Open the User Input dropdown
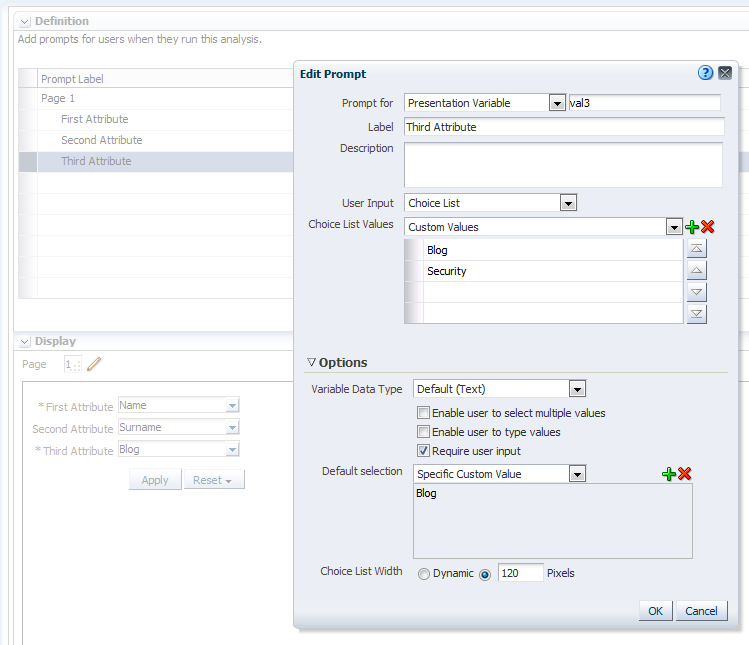This screenshot has height=645, width=749. (568, 204)
